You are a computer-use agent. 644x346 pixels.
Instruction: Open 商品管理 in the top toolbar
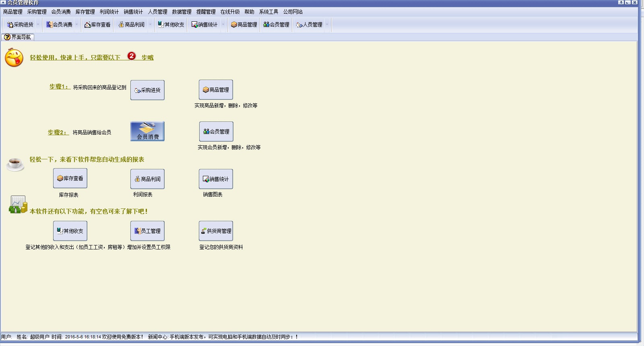tap(244, 25)
